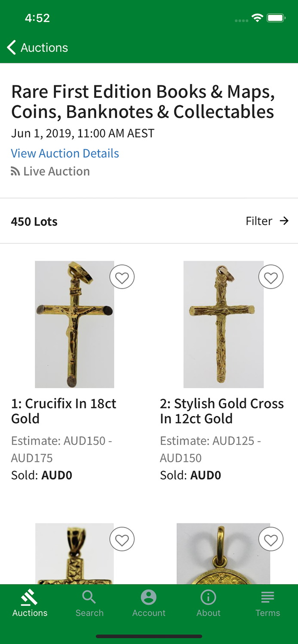
Task: Tap heart on round gold pendant lot
Action: 271,539
